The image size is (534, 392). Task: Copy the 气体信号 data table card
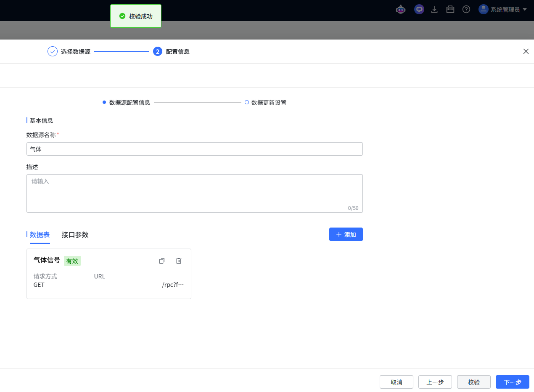pos(162,261)
